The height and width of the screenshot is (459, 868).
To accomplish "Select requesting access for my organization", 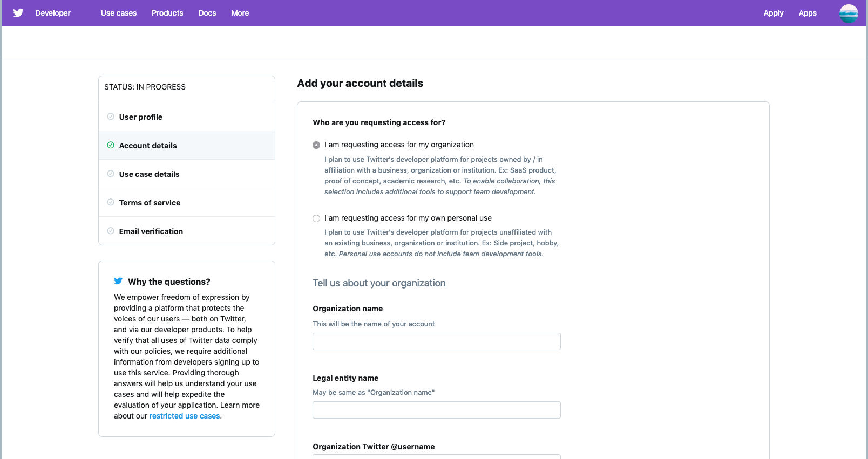I will (x=316, y=145).
